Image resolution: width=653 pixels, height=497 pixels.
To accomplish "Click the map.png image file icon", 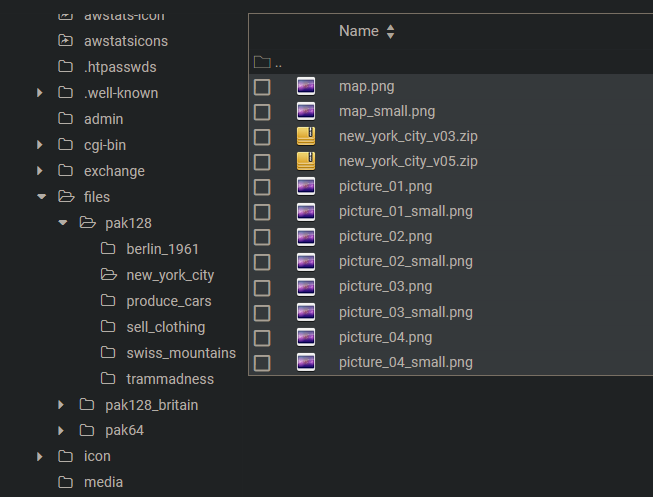I will 306,86.
